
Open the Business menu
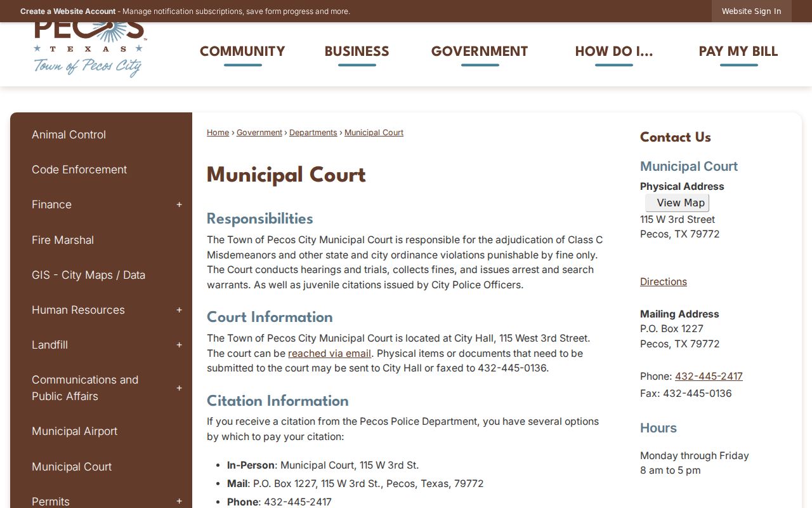pos(357,51)
